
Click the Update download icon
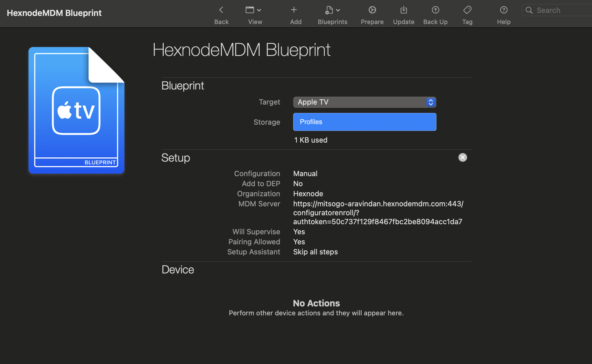404,10
